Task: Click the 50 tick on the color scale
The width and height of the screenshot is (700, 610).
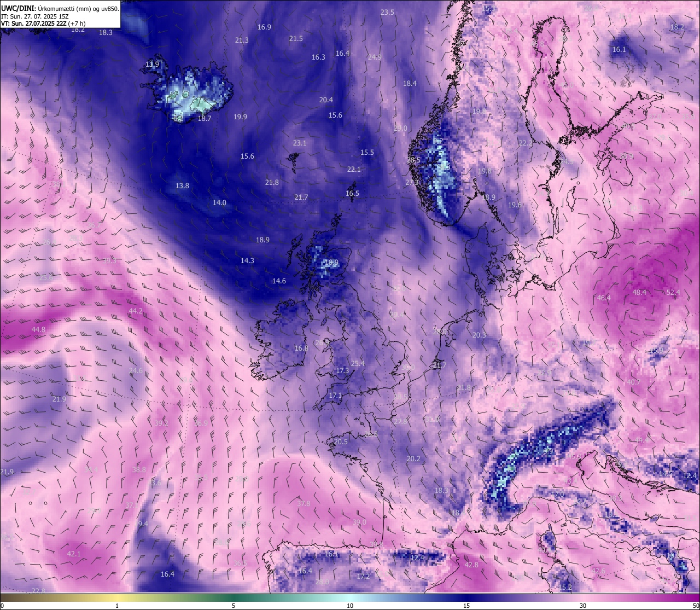Action: [696, 606]
